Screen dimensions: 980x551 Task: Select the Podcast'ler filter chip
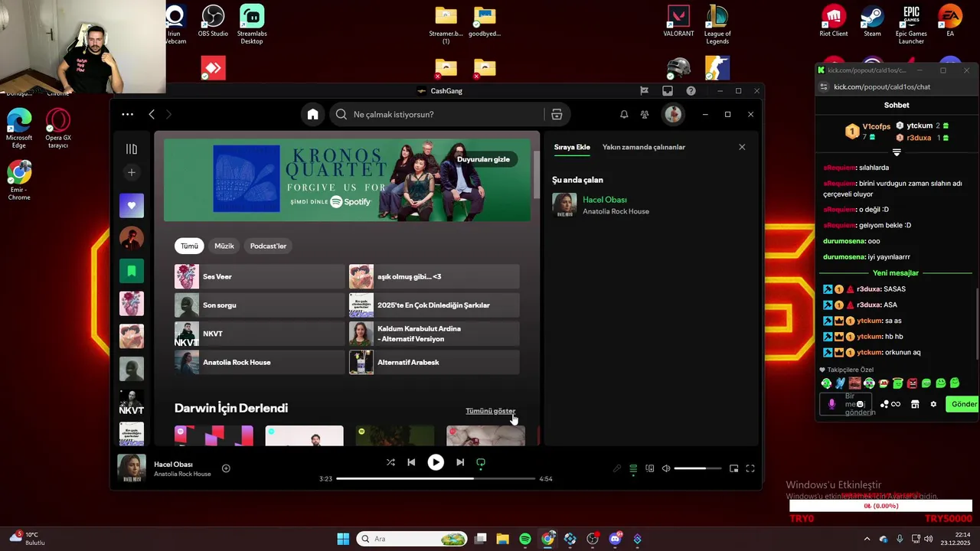pos(268,246)
